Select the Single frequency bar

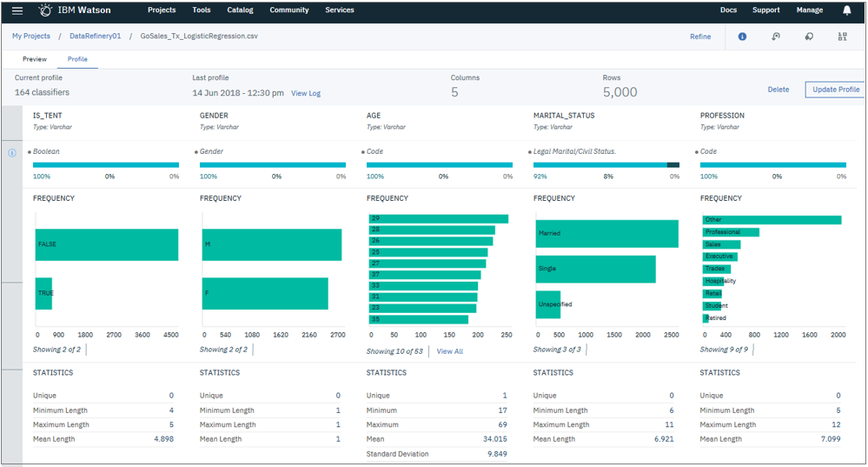click(x=596, y=270)
